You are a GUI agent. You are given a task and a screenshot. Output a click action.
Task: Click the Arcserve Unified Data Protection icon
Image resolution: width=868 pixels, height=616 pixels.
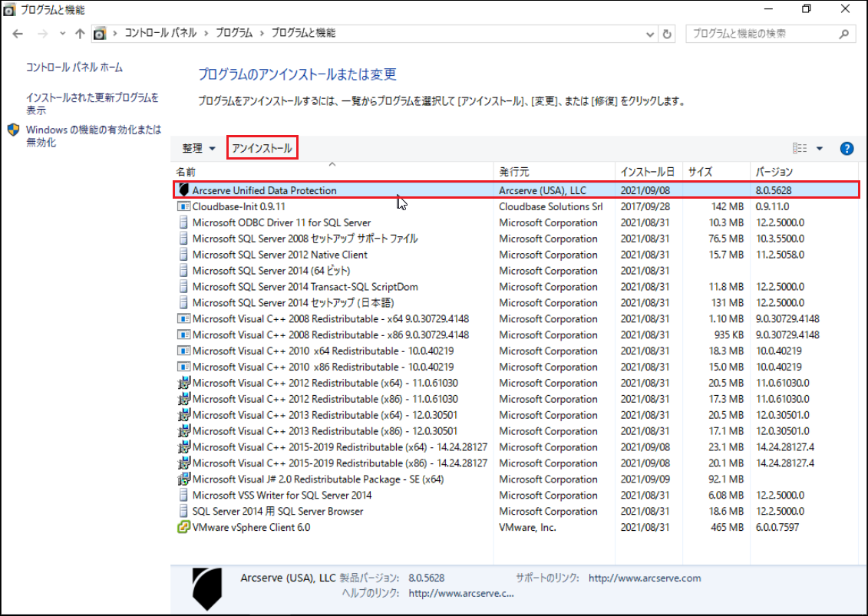click(x=183, y=190)
